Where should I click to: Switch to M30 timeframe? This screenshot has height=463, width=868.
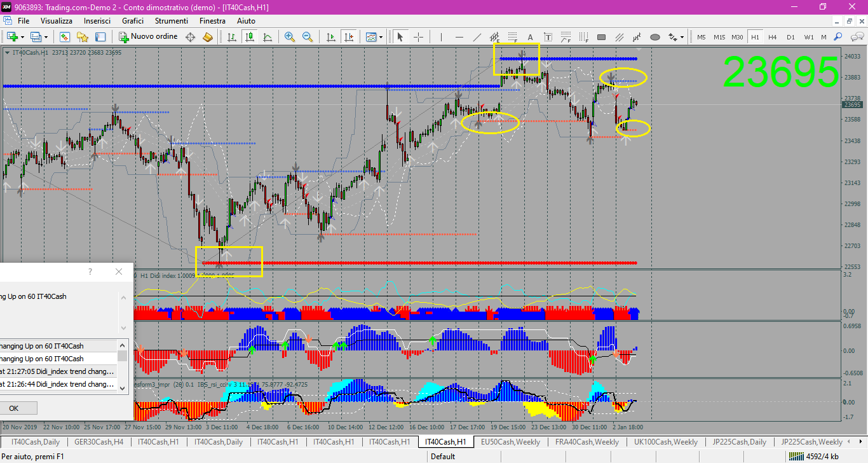click(737, 37)
